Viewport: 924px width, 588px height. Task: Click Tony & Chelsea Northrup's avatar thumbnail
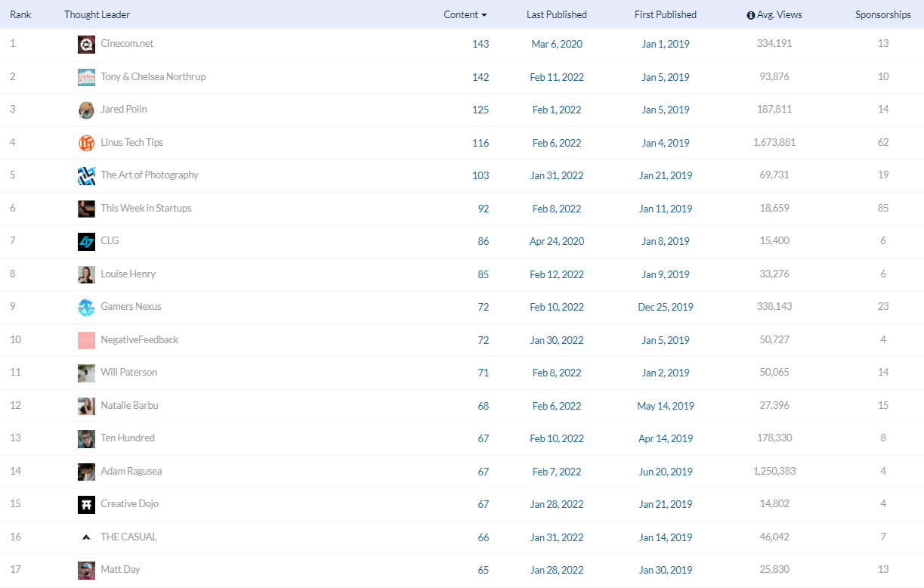coord(86,77)
